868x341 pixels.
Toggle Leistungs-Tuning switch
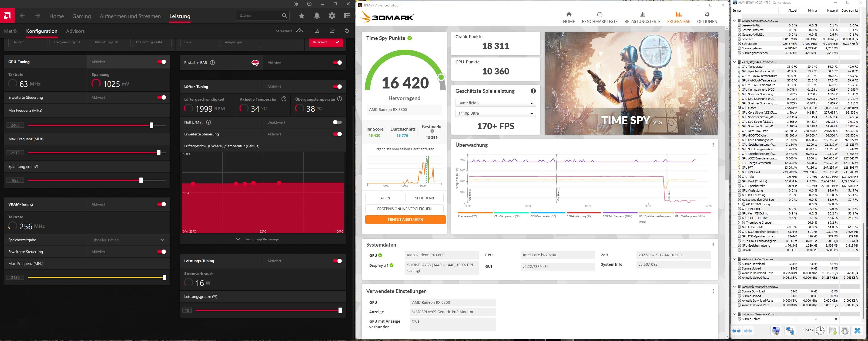337,261
